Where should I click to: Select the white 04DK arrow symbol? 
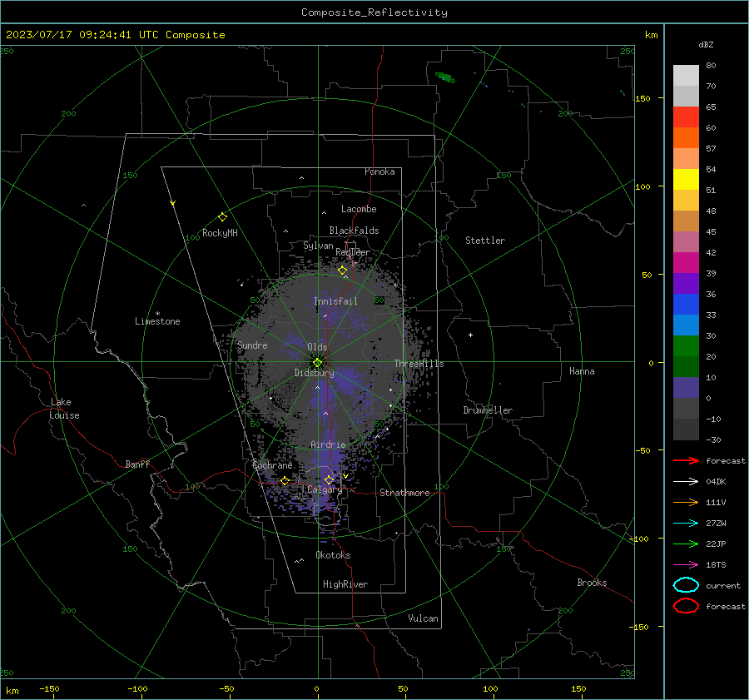coord(686,481)
